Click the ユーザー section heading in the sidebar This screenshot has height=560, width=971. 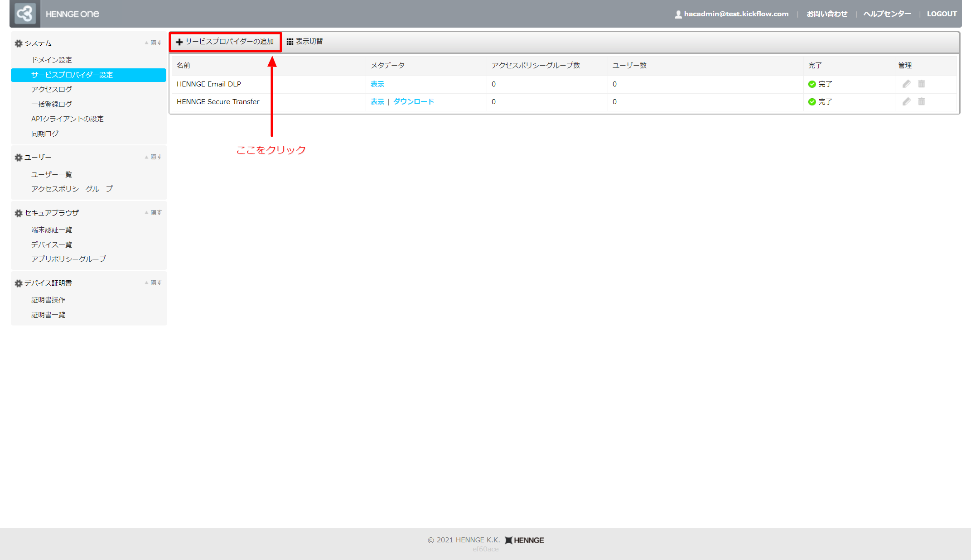click(x=38, y=158)
